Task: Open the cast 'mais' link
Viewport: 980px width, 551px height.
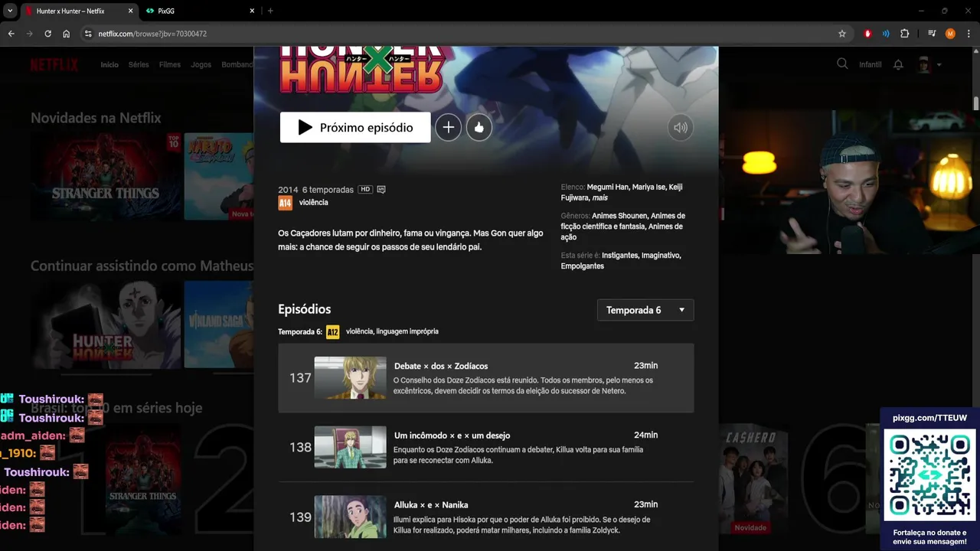Action: [x=601, y=197]
